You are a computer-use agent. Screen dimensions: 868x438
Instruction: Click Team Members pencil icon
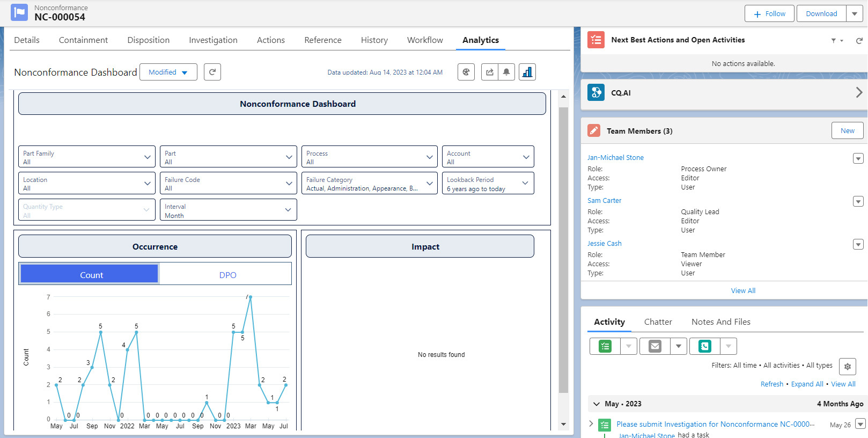pos(594,130)
